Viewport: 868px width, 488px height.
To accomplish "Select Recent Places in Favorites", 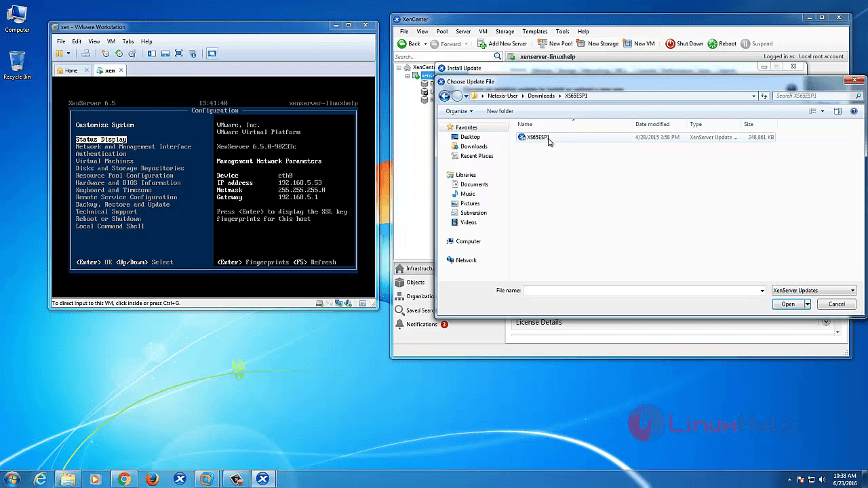I will pyautogui.click(x=476, y=156).
